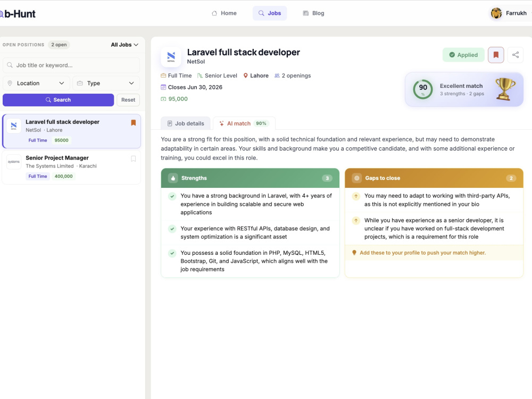Click the Job title or keyword field
Image resolution: width=532 pixels, height=399 pixels.
[71, 65]
